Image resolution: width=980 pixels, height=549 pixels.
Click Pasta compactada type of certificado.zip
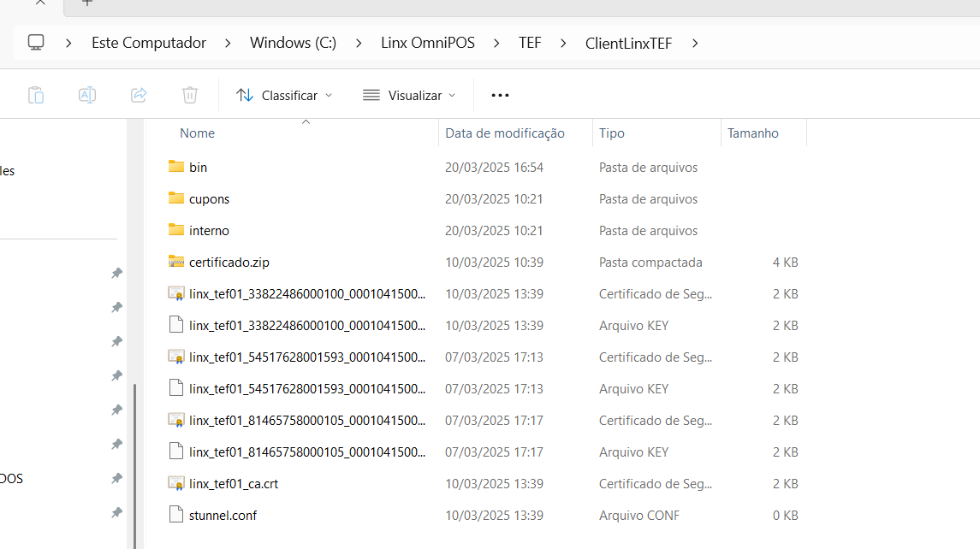coord(650,263)
